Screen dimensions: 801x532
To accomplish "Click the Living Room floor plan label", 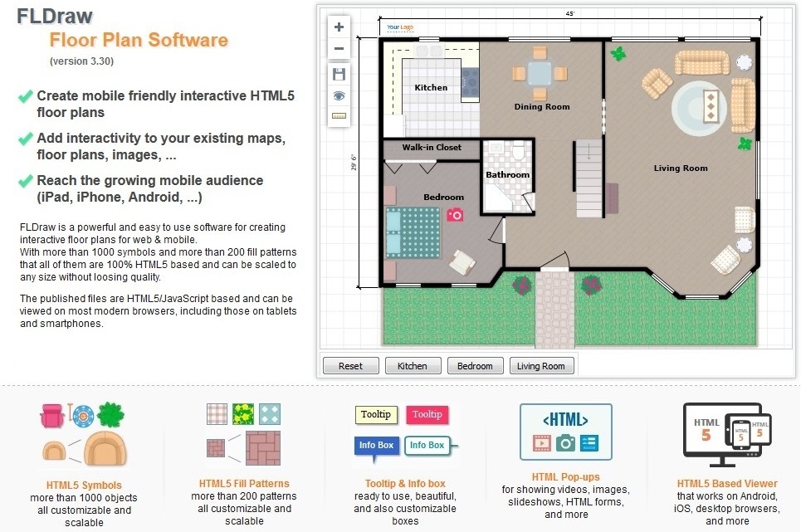I will (681, 168).
